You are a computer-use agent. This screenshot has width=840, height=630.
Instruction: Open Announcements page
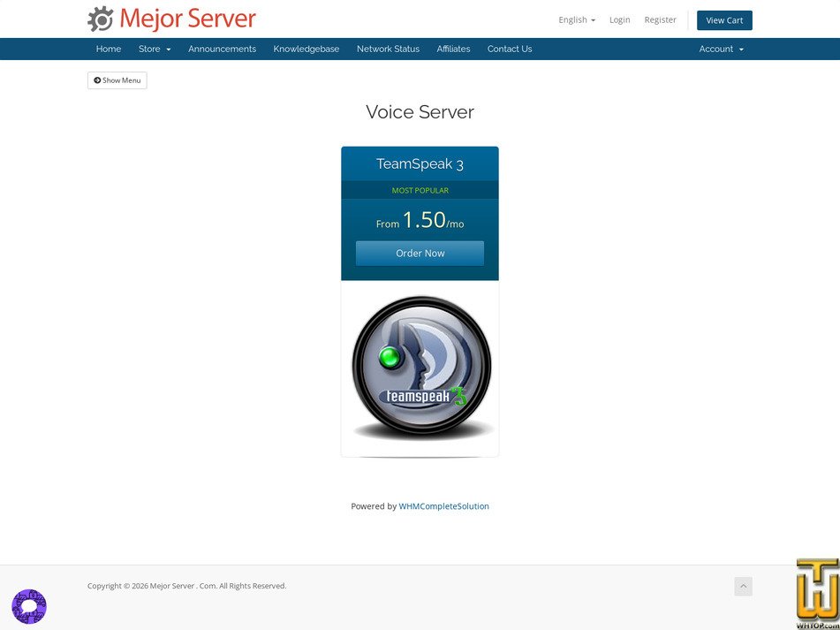(x=222, y=49)
